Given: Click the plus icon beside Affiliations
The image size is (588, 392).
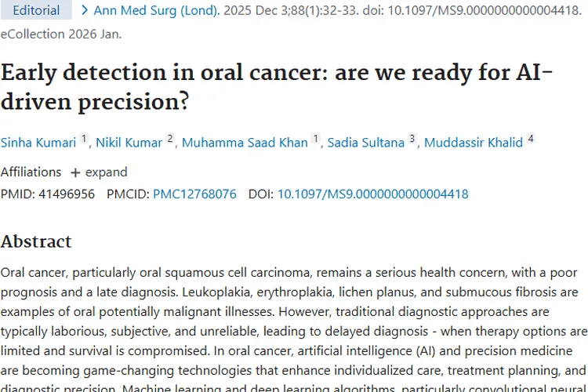Looking at the screenshot, I should [x=75, y=172].
